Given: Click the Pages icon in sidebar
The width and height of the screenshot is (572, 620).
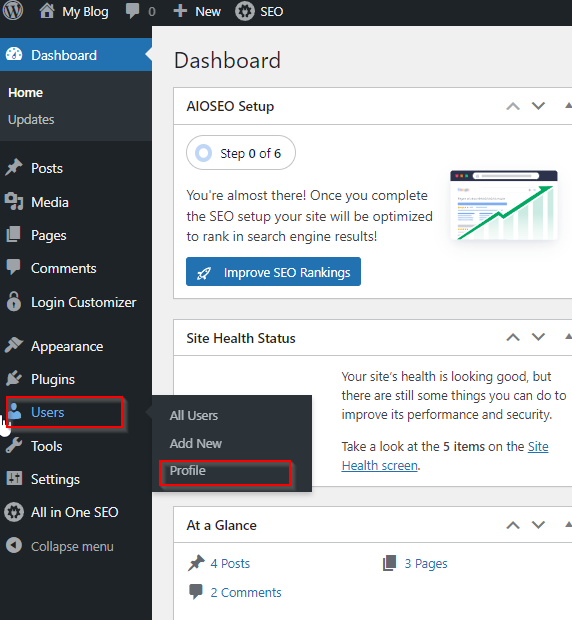Looking at the screenshot, I should pyautogui.click(x=13, y=234).
